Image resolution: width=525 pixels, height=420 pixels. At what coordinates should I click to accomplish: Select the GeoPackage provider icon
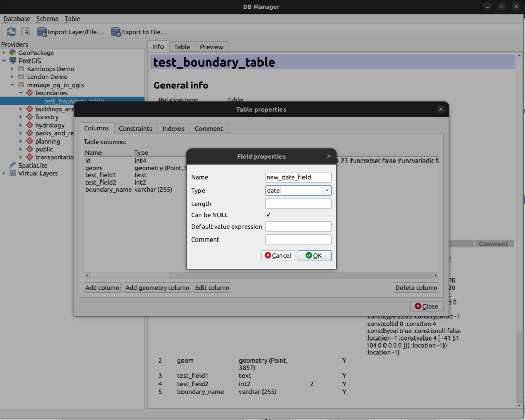pos(13,53)
